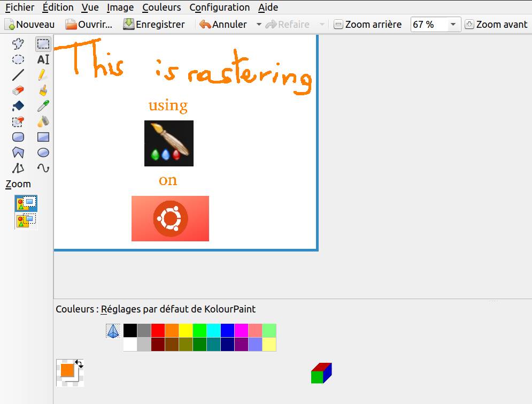Expand the Refaire history dropdown arrow
The image size is (532, 404).
tap(322, 25)
